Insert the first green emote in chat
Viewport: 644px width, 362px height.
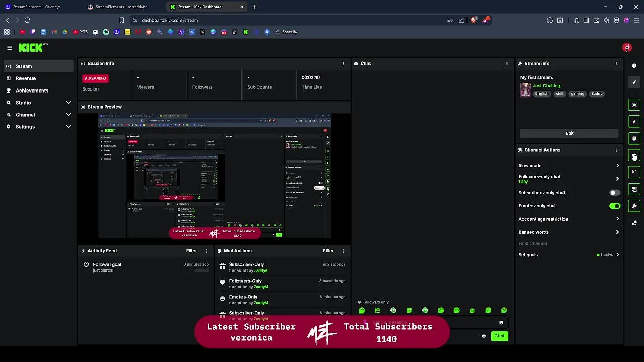pos(362,311)
